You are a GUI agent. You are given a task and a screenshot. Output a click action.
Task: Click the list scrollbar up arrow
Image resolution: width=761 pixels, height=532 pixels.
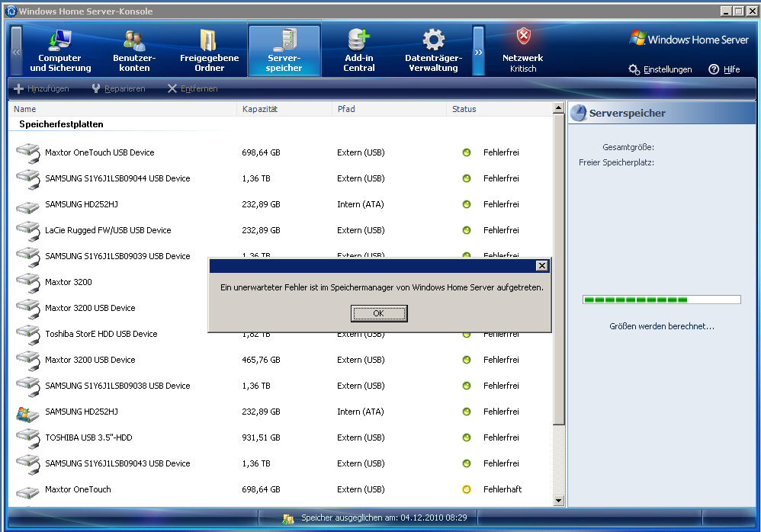pos(559,108)
